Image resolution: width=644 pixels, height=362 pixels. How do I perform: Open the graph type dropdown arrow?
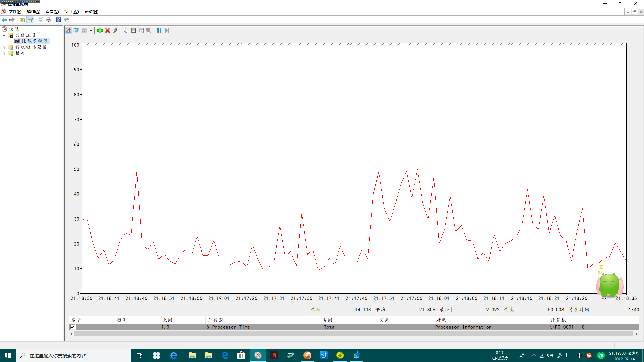pos(91,31)
